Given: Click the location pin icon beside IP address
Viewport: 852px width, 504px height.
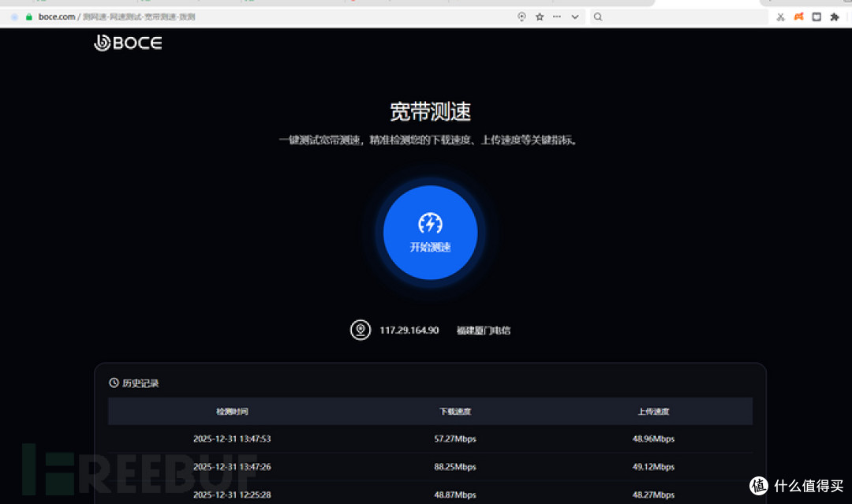Looking at the screenshot, I should coord(361,330).
